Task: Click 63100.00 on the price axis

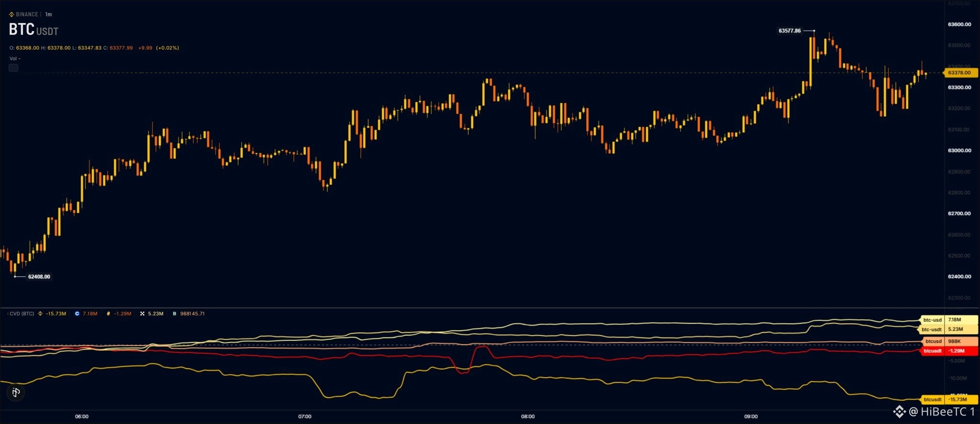Action: 959,130
